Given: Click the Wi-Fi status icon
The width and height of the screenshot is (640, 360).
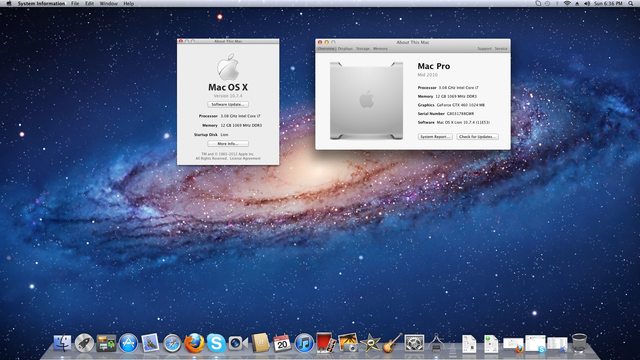Looking at the screenshot, I should [x=567, y=3].
